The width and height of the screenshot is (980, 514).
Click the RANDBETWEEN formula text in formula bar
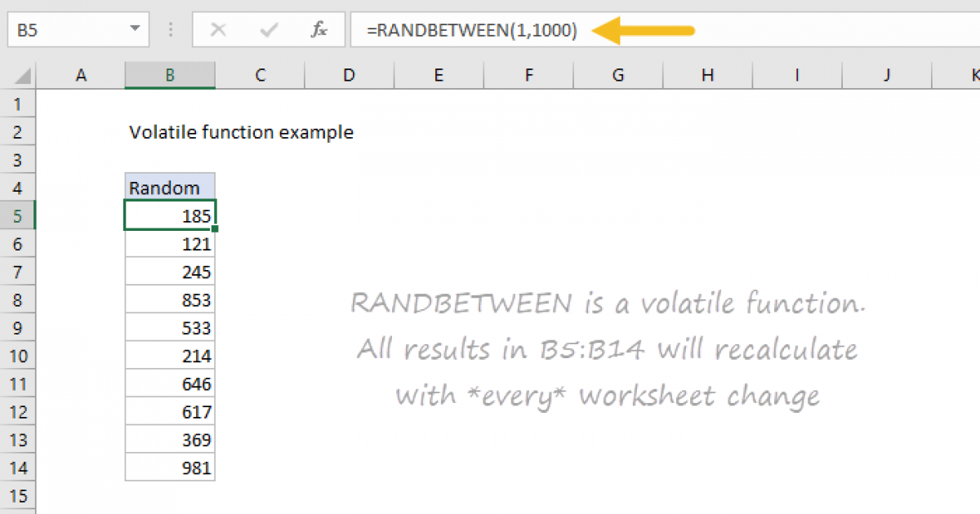pyautogui.click(x=471, y=31)
